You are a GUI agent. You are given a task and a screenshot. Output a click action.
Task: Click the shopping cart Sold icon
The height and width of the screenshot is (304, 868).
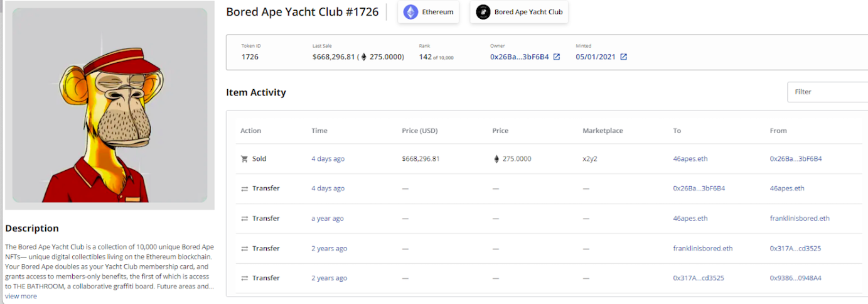244,159
